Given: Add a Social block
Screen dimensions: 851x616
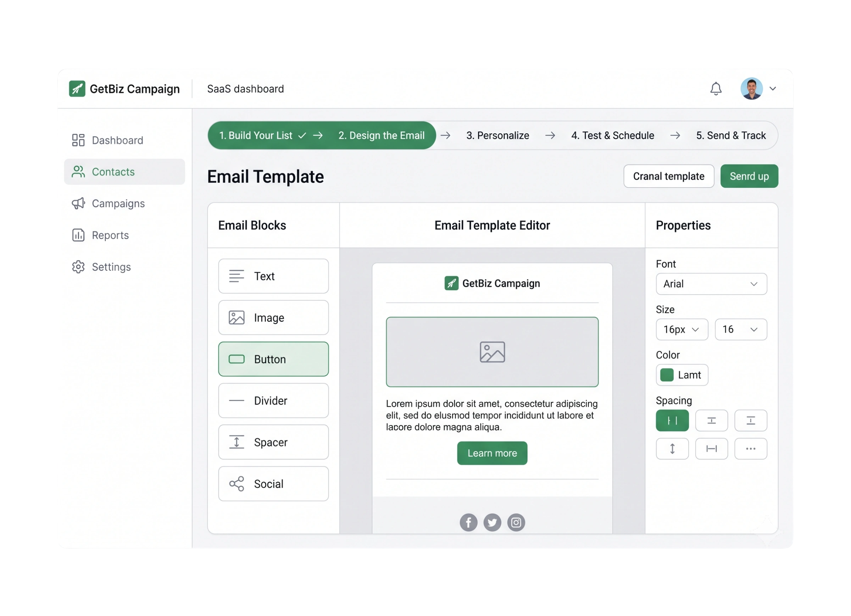Looking at the screenshot, I should click(273, 483).
